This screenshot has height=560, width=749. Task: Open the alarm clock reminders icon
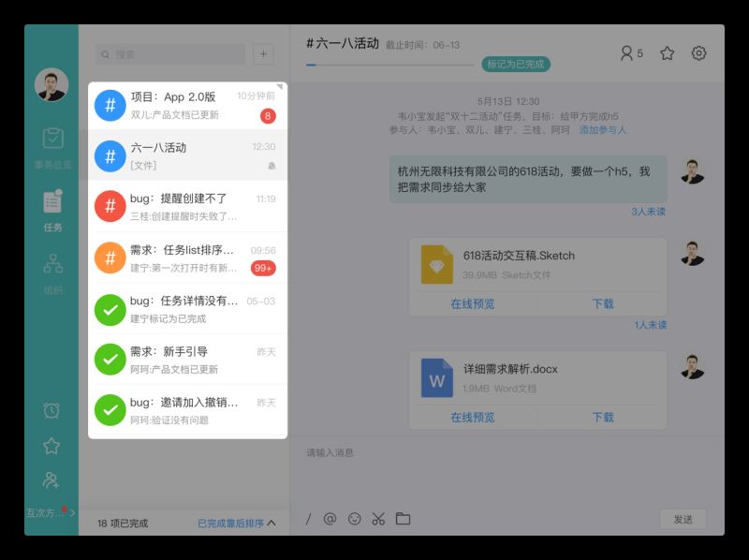click(52, 410)
